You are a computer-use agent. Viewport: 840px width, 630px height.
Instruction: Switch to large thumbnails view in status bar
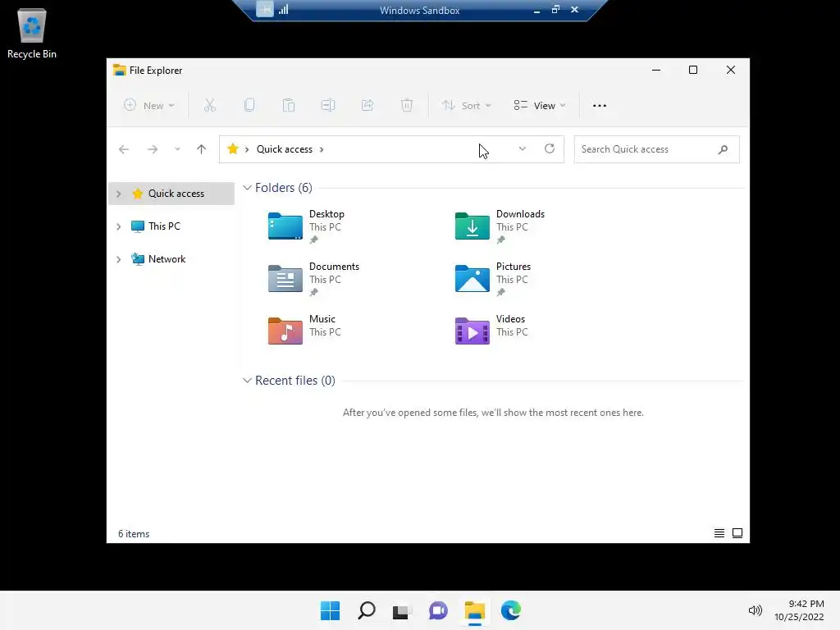click(x=737, y=533)
